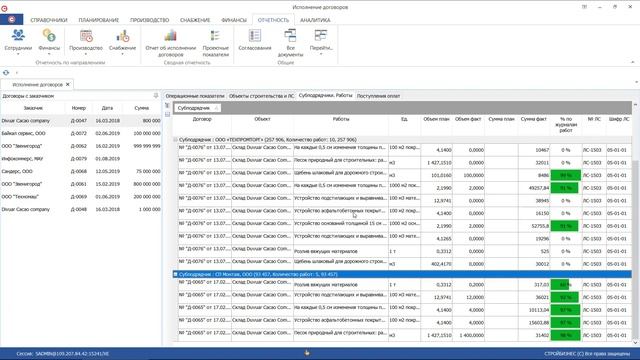Open Все документы in ribbon
Viewport: 640px width, 360px height.
click(290, 42)
